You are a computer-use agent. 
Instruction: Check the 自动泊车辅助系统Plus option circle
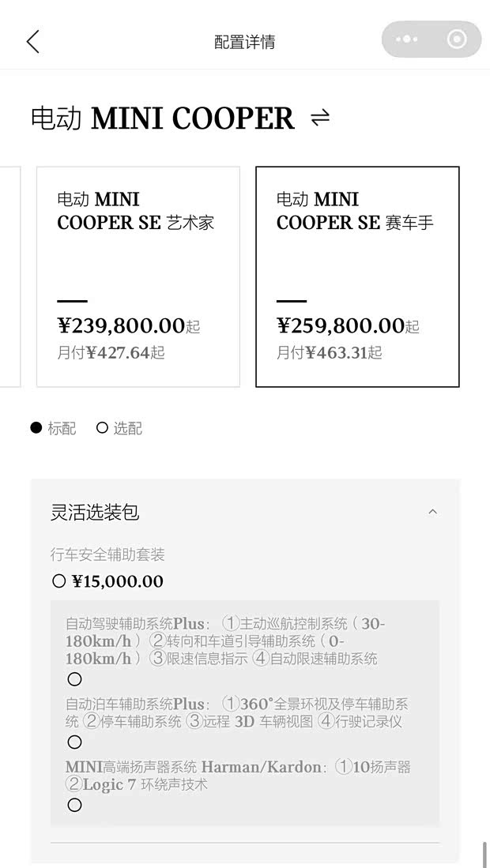pos(75,742)
